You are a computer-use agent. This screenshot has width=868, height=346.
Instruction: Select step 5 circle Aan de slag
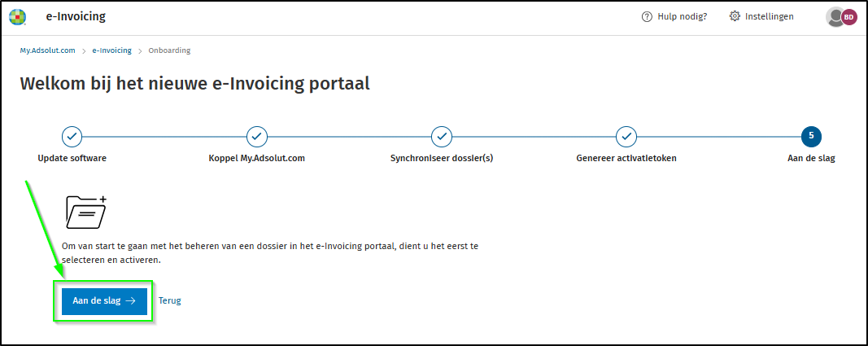[x=811, y=136]
